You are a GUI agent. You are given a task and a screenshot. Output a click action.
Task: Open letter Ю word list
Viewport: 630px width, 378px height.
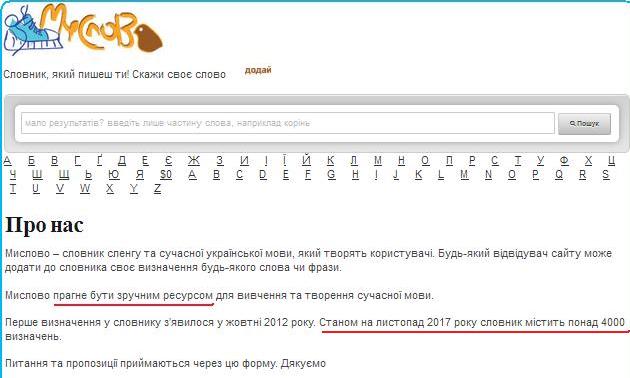click(114, 175)
